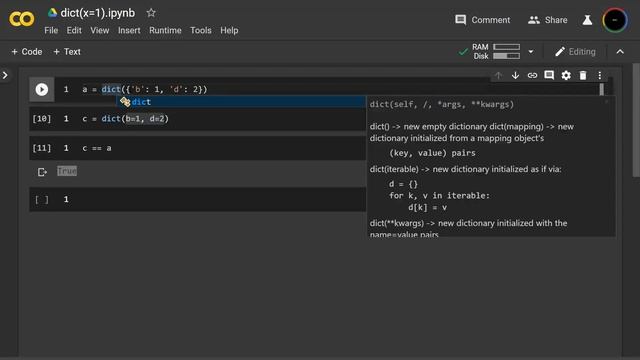Click the Google Drive icon by the notebook title
The height and width of the screenshot is (360, 640).
tap(52, 13)
